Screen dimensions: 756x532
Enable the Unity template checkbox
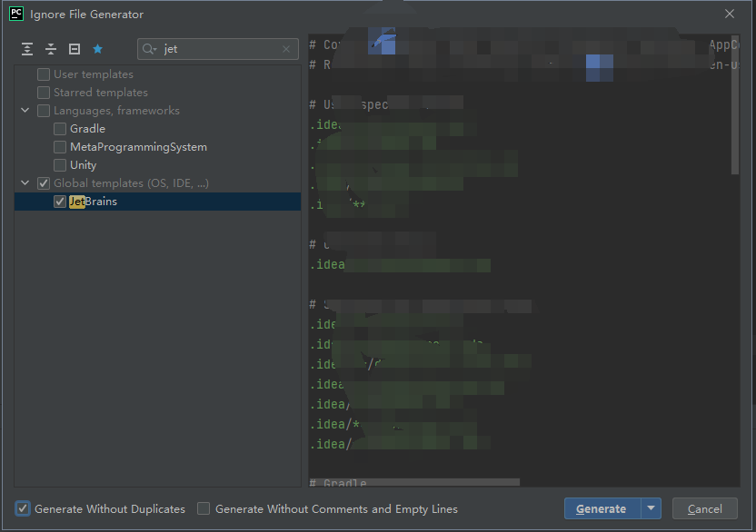pyautogui.click(x=60, y=165)
